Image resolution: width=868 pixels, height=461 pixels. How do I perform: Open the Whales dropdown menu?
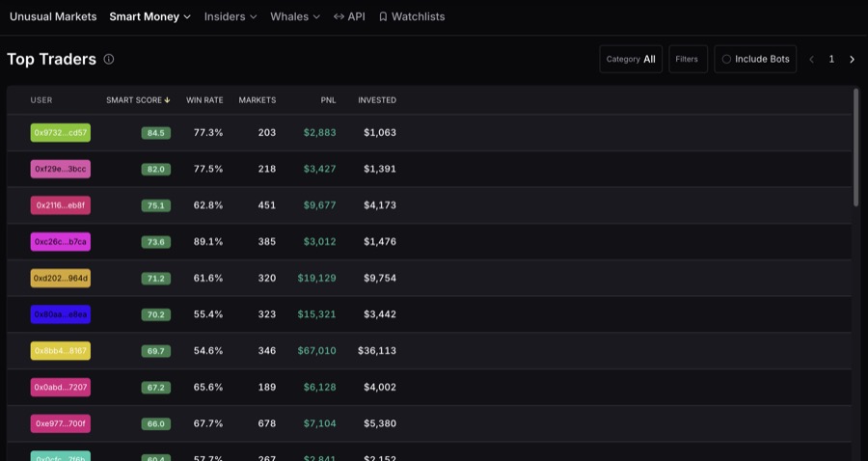(295, 16)
